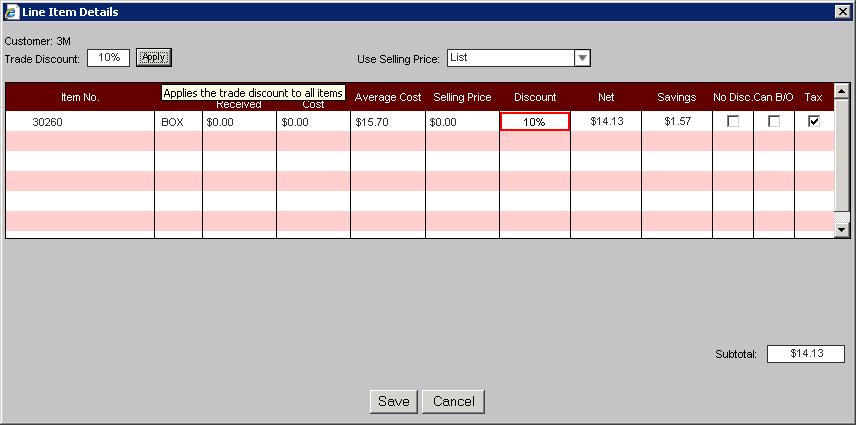
Task: Click the Item No. column header
Action: (80, 97)
